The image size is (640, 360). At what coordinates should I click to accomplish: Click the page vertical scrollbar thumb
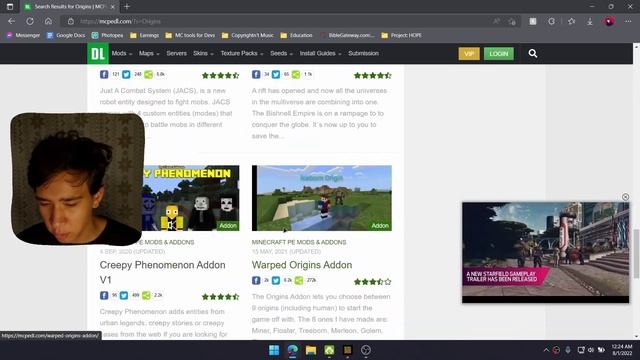[636, 254]
